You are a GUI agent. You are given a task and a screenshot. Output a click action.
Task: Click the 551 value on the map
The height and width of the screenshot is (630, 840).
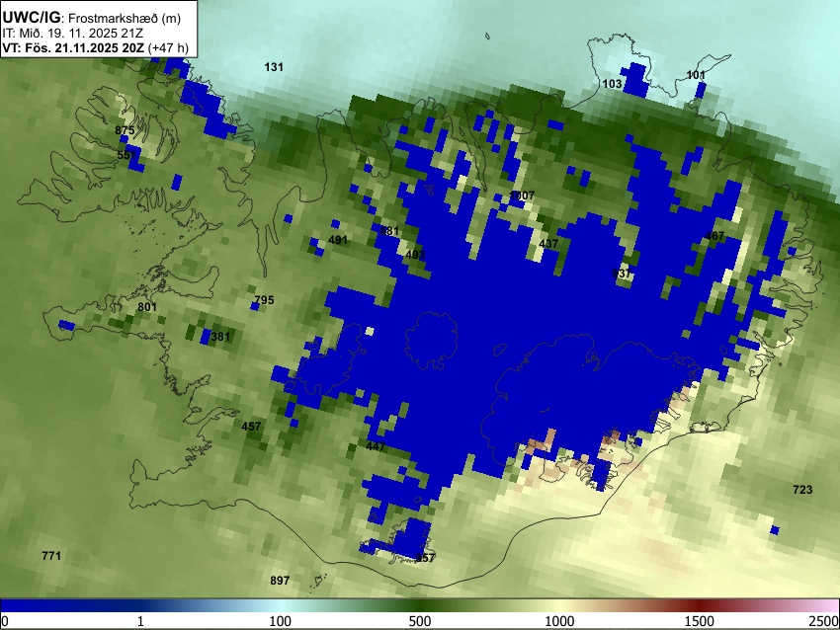coord(126,155)
